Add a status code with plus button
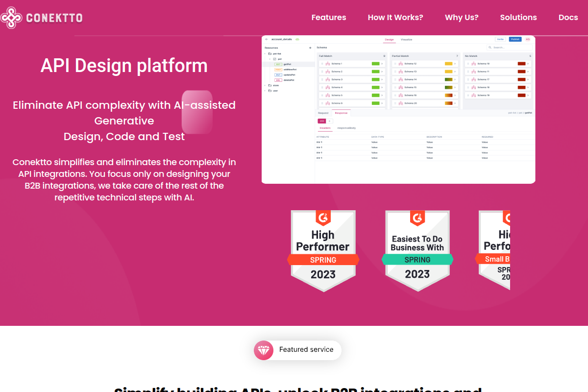 tap(329, 121)
